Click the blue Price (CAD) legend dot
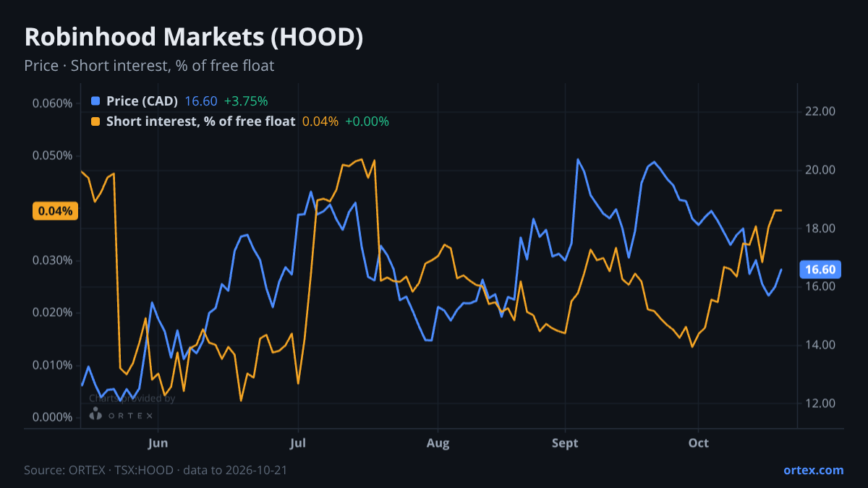 95,101
